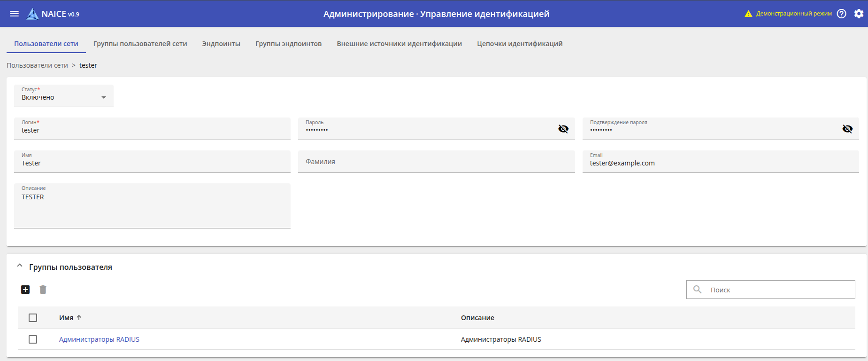Sort groups by Имя column
The height and width of the screenshot is (361, 868).
click(x=67, y=318)
